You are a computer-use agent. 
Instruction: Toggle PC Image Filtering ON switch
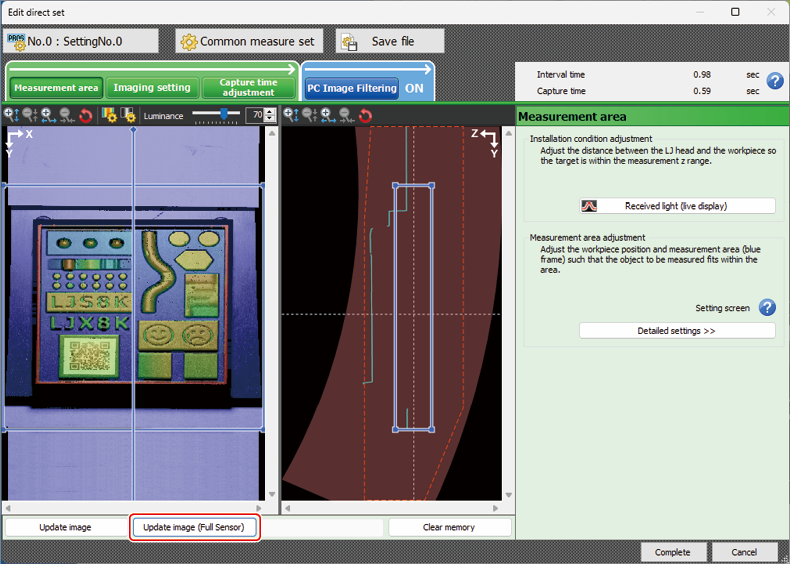click(414, 88)
